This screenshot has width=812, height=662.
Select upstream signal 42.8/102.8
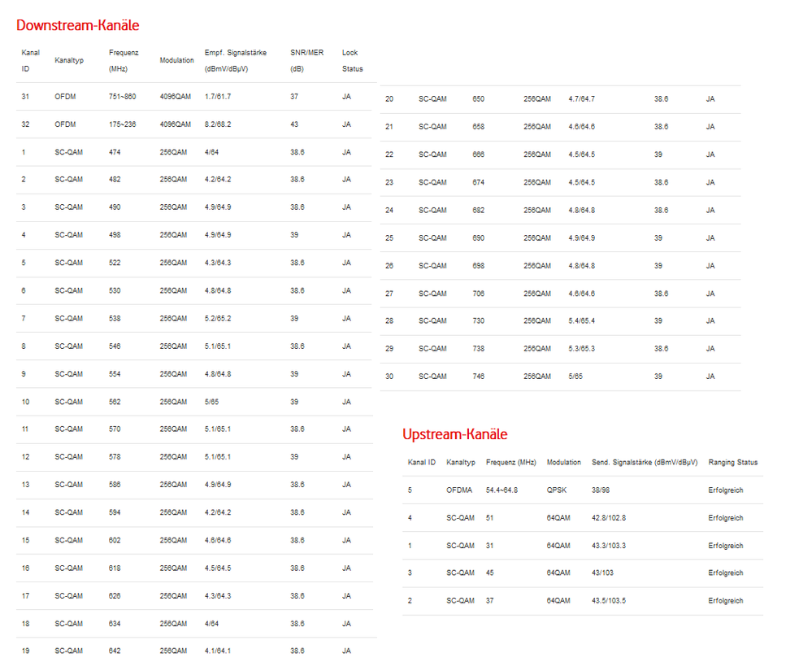click(609, 518)
